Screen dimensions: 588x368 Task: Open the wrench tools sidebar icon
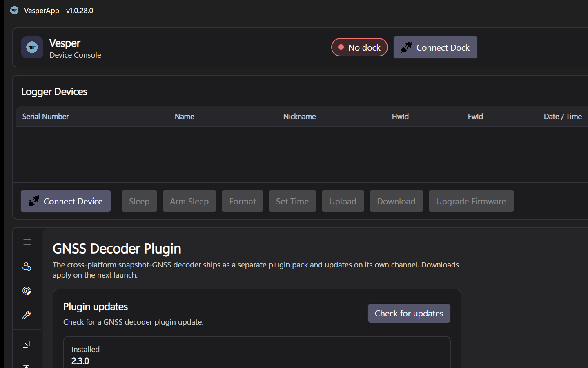[27, 315]
